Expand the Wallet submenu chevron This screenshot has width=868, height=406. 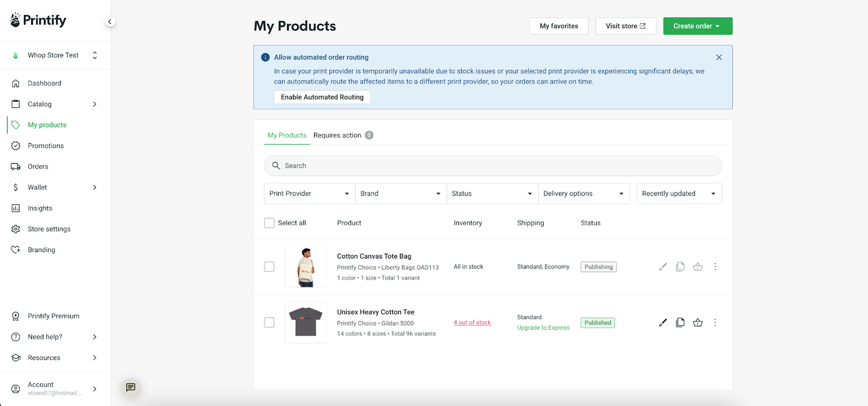(x=95, y=188)
